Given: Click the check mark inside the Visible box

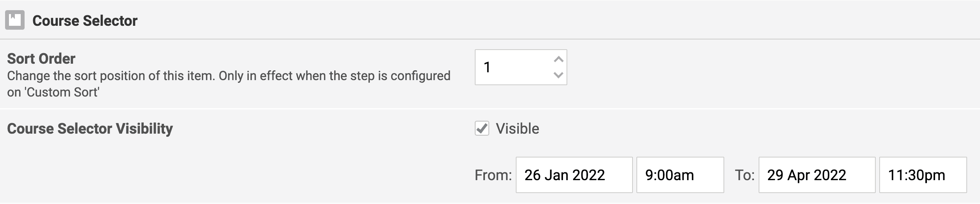Looking at the screenshot, I should 482,128.
